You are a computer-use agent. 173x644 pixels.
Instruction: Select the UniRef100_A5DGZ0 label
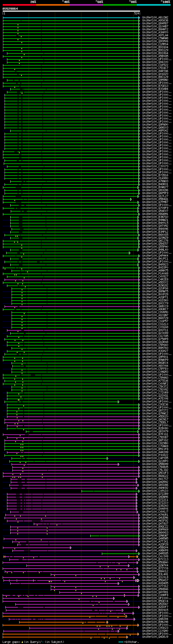[x=155, y=417]
